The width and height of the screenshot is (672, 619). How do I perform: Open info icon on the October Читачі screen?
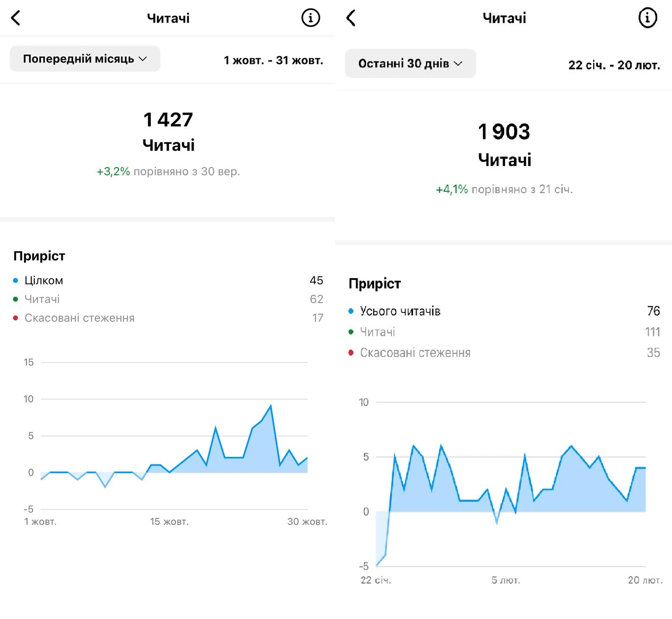311,18
